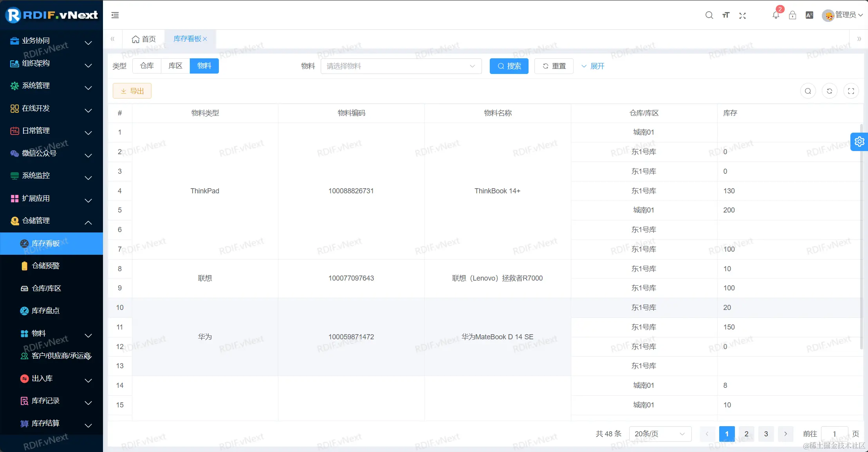Collapse sidebar with hamburger icon

(115, 15)
